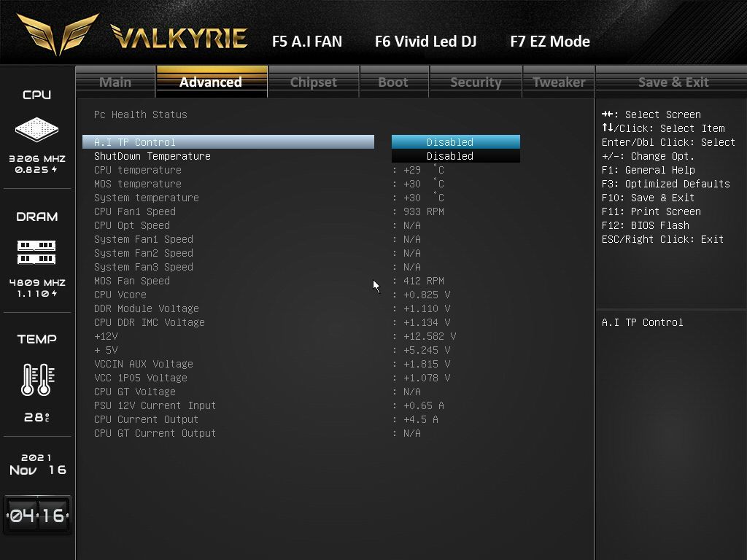Click the thermometer TEMP icon
Image resolution: width=747 pixels, height=560 pixels.
38,379
